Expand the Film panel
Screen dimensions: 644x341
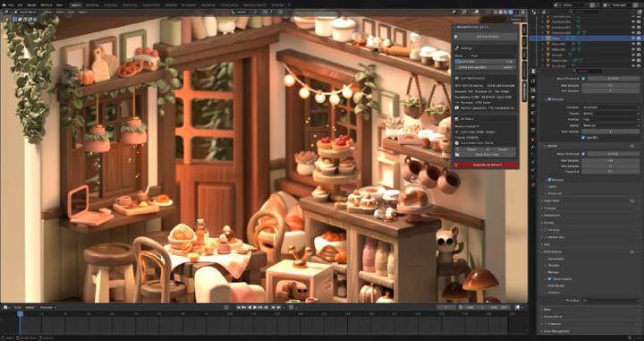(547, 244)
